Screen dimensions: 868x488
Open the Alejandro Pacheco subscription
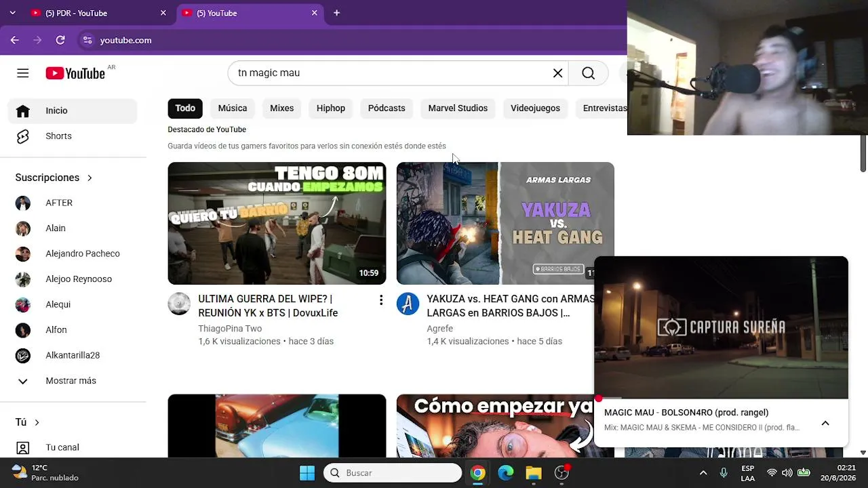73,253
